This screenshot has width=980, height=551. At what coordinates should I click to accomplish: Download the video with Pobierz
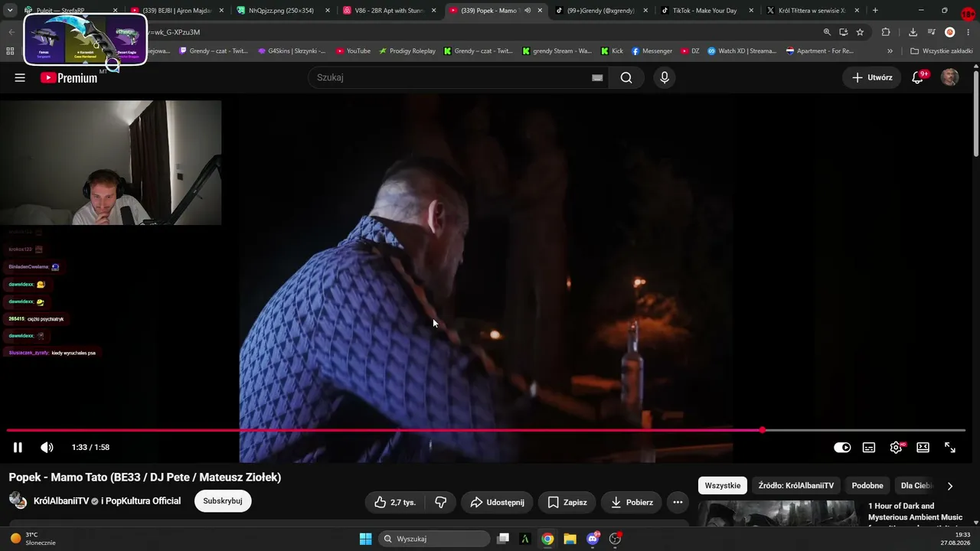click(631, 502)
